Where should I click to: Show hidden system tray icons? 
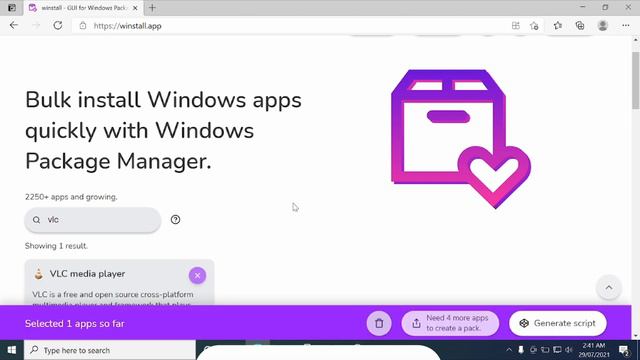509,350
